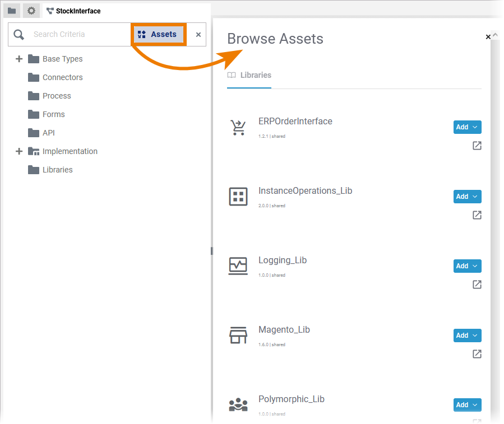Open the folder icon tab in header
Screen dimensions: 504x424
click(12, 11)
